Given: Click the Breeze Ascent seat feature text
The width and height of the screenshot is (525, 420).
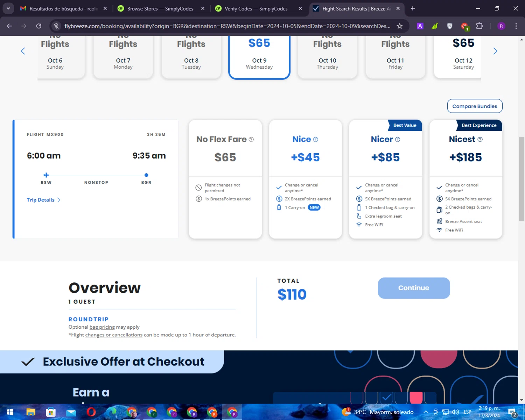Looking at the screenshot, I should pyautogui.click(x=463, y=222).
